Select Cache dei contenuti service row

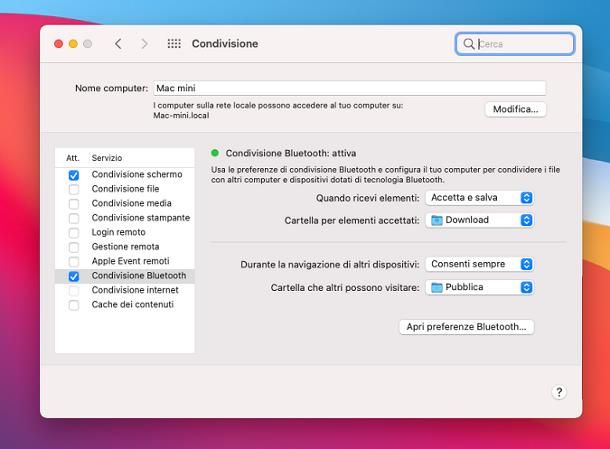tap(124, 305)
